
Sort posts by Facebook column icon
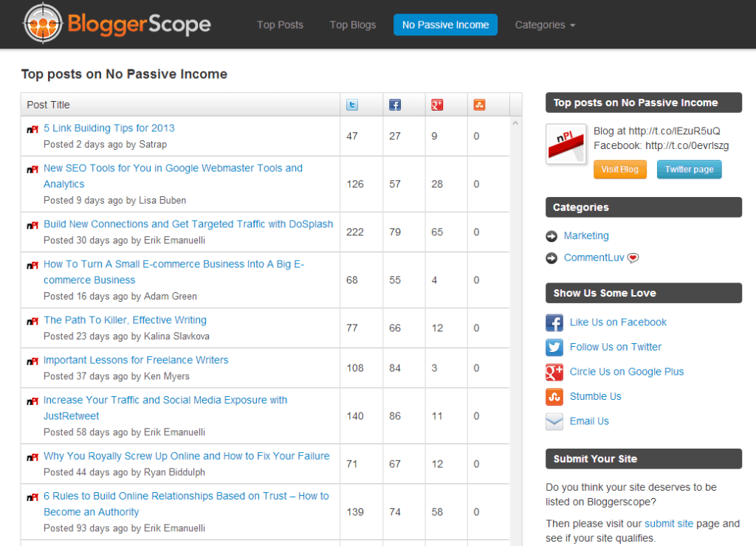click(x=395, y=105)
